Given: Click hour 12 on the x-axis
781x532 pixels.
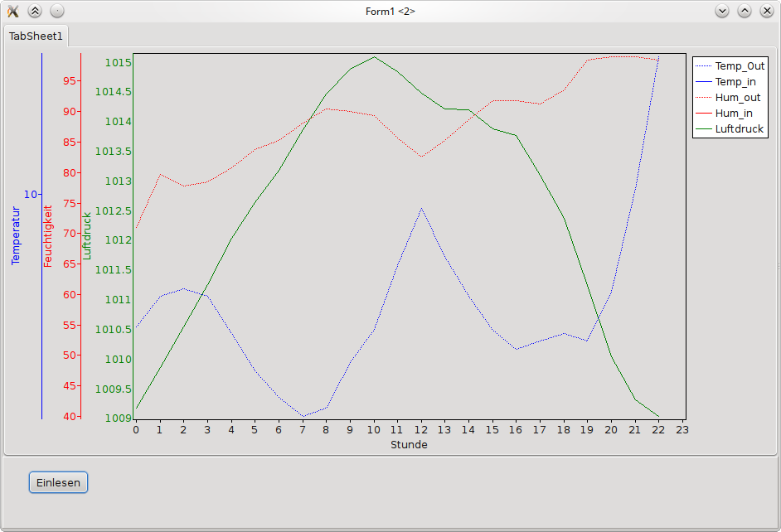Looking at the screenshot, I should 421,430.
